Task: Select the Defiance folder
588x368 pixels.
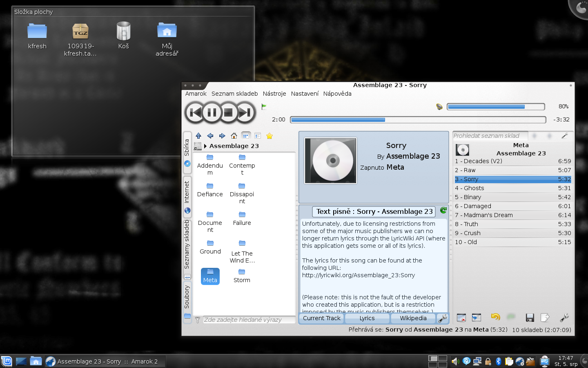Action: point(210,190)
